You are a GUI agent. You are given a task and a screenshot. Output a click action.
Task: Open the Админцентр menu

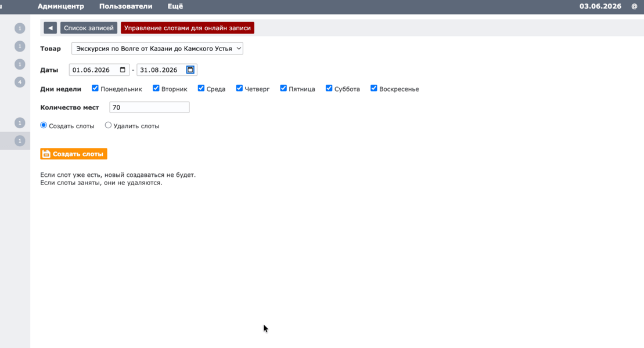pos(61,6)
